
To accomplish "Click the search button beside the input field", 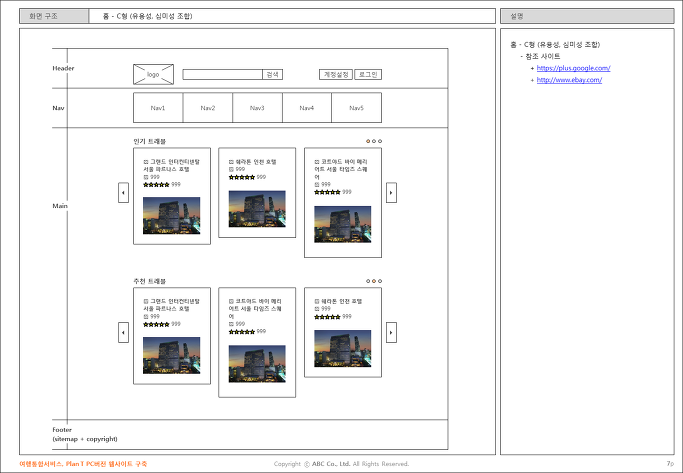I will click(273, 74).
